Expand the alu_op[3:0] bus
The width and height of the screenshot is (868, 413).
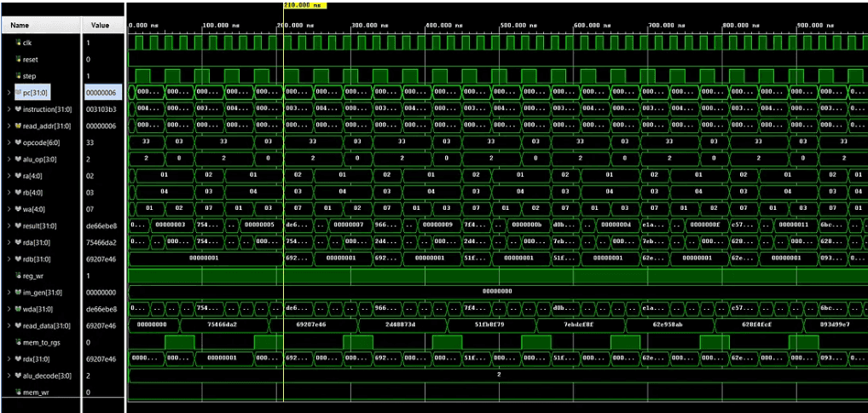pos(9,159)
